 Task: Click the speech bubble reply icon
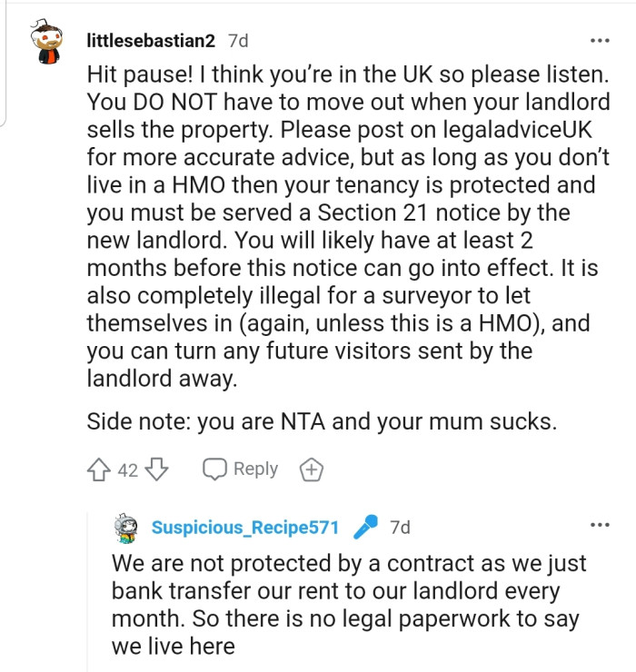pyautogui.click(x=214, y=469)
